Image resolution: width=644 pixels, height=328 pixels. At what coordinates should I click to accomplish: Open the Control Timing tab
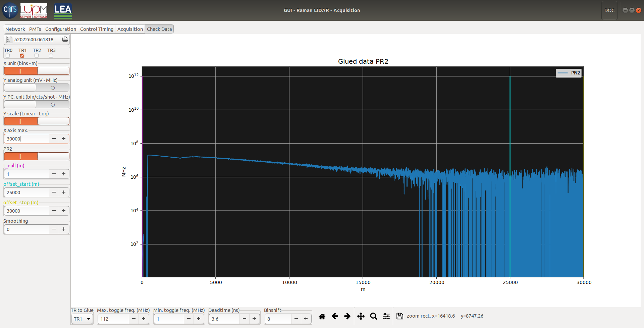tap(97, 29)
